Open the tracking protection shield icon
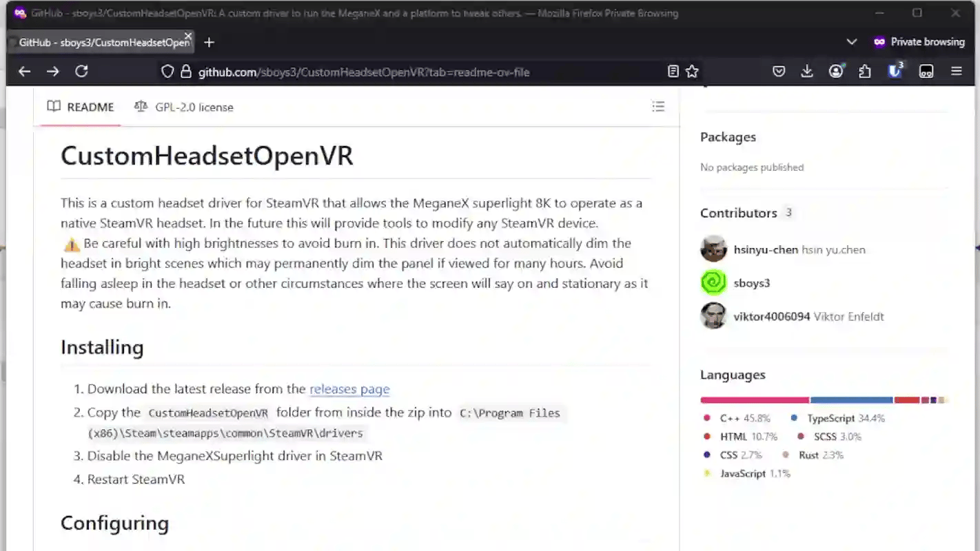 coord(167,72)
